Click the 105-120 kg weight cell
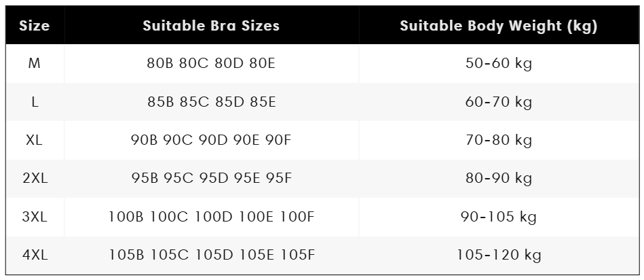 click(x=499, y=256)
